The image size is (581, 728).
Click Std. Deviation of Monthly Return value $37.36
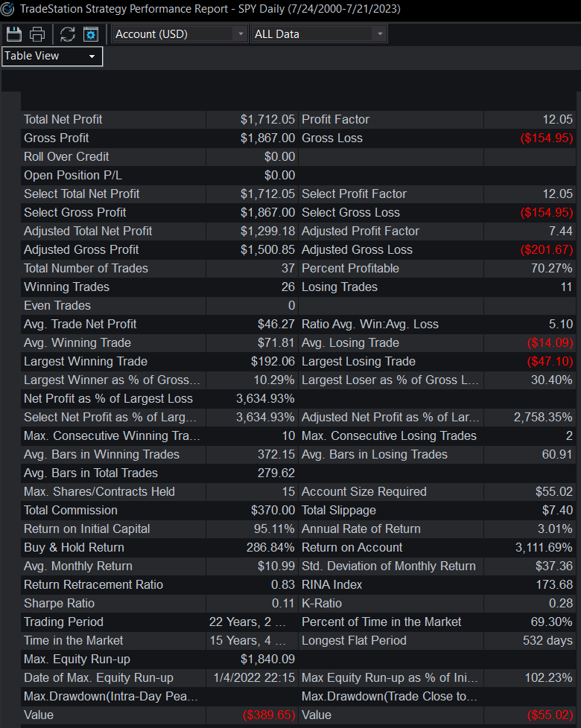[554, 565]
